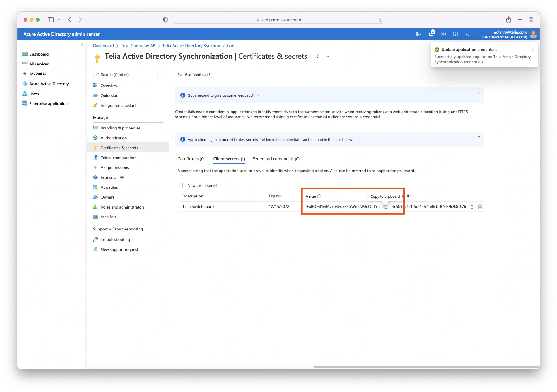Screen dimensions: 557x392
Task: Switch to the Federated credentials (0) tab
Action: pos(276,159)
